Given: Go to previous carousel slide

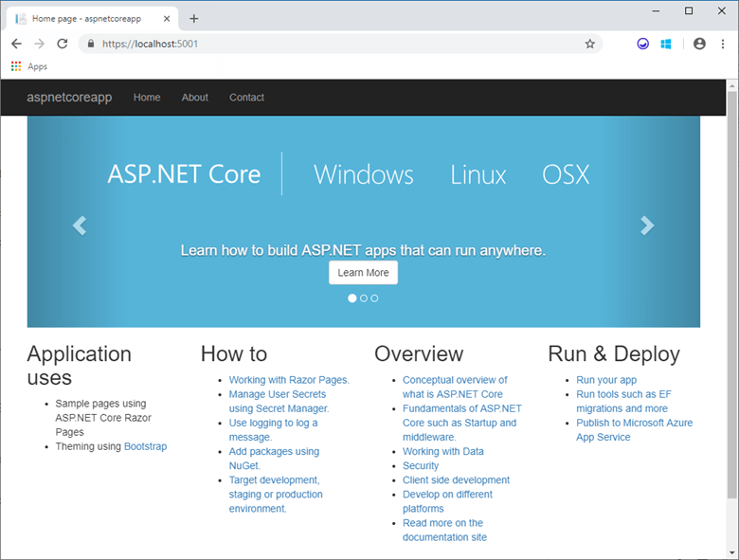Looking at the screenshot, I should click(x=80, y=225).
